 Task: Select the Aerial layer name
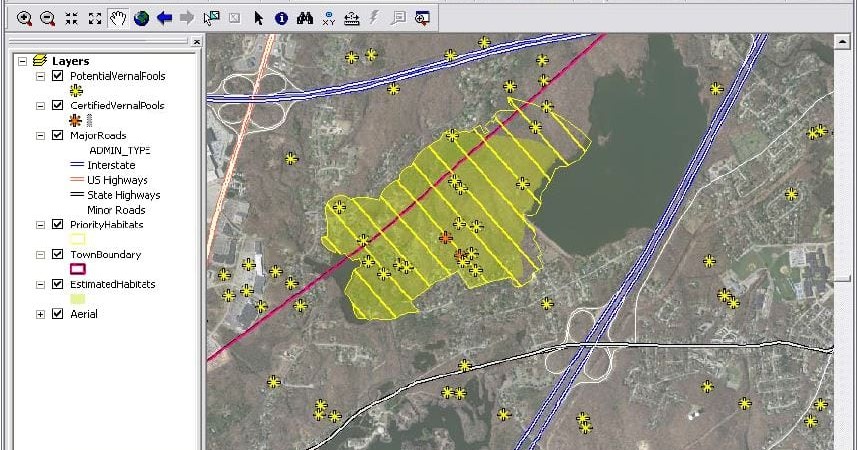[x=84, y=314]
